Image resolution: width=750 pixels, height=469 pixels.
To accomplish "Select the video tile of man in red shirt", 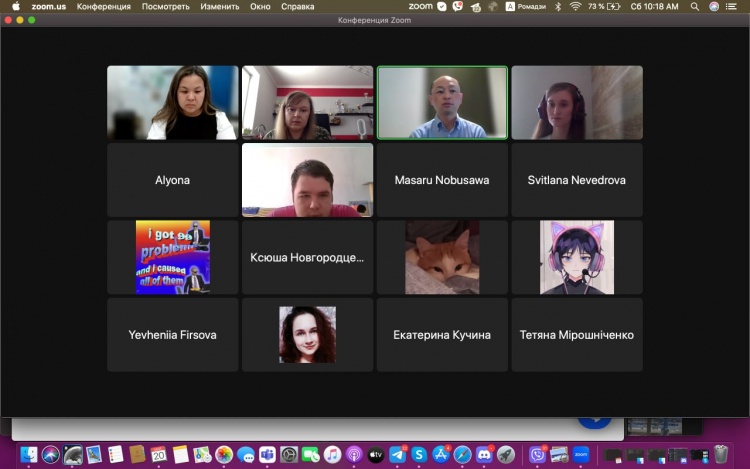I will click(x=308, y=180).
